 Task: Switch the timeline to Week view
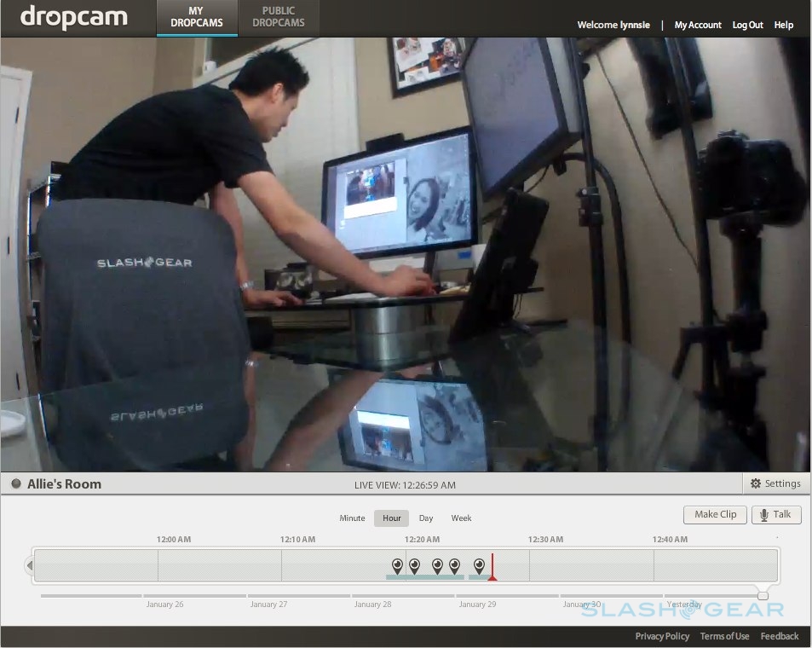coord(461,518)
